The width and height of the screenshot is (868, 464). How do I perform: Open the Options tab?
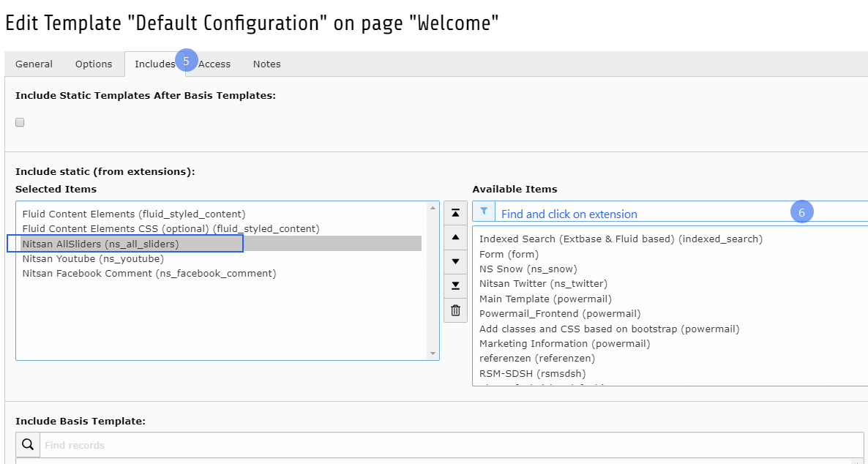94,64
